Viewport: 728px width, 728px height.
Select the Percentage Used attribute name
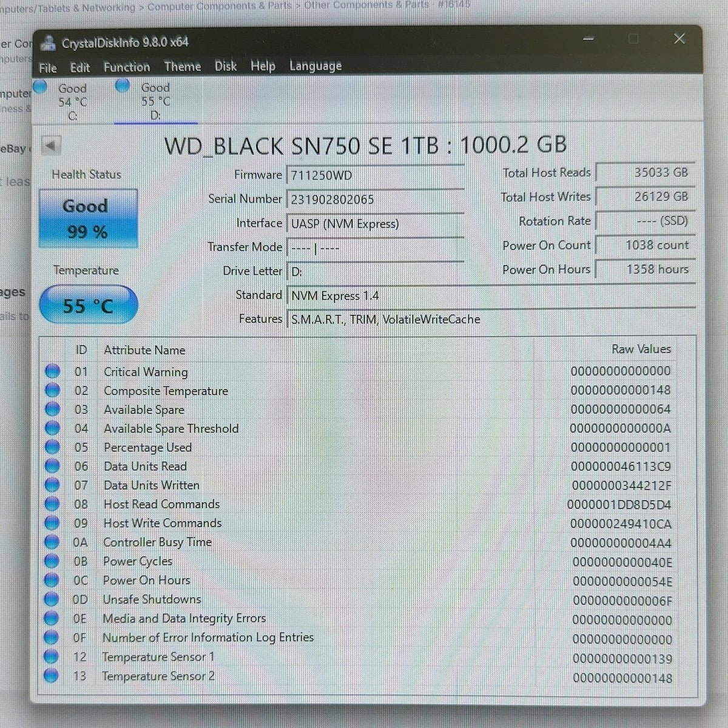[147, 447]
